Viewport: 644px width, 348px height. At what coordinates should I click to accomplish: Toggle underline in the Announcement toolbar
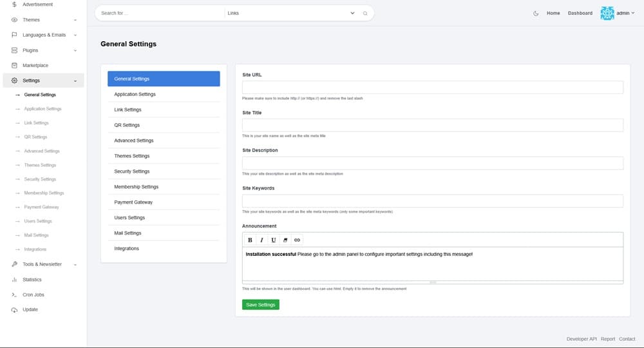273,240
